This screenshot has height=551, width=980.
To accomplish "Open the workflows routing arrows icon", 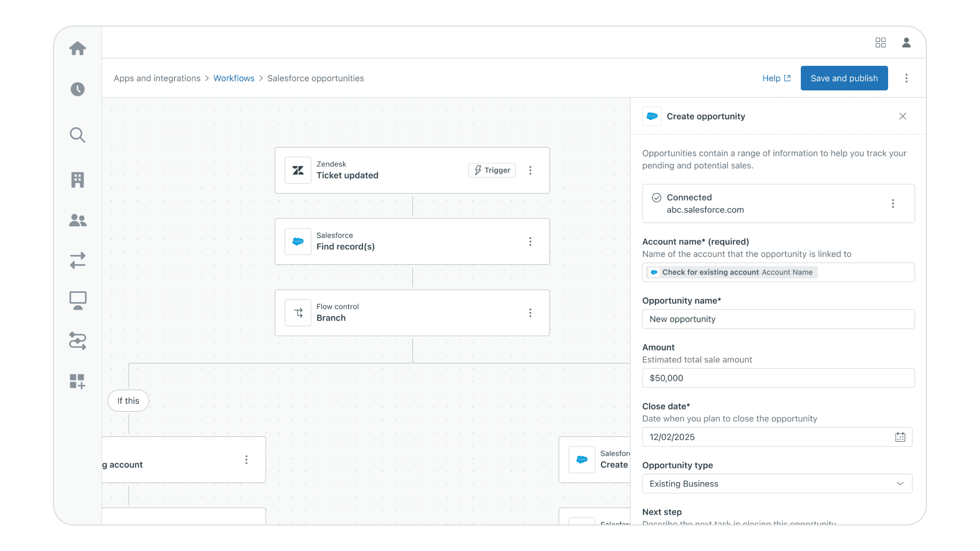I will coord(78,341).
